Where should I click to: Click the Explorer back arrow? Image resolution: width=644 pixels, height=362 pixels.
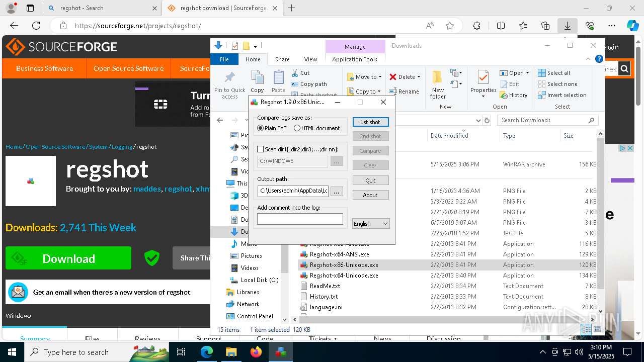(220, 120)
